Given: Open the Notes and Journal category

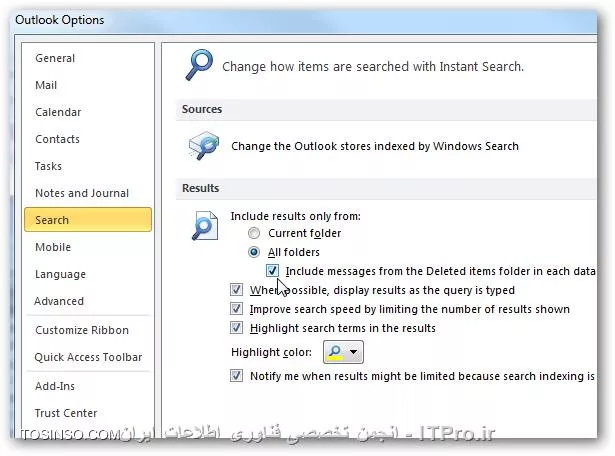Looking at the screenshot, I should click(x=82, y=193).
